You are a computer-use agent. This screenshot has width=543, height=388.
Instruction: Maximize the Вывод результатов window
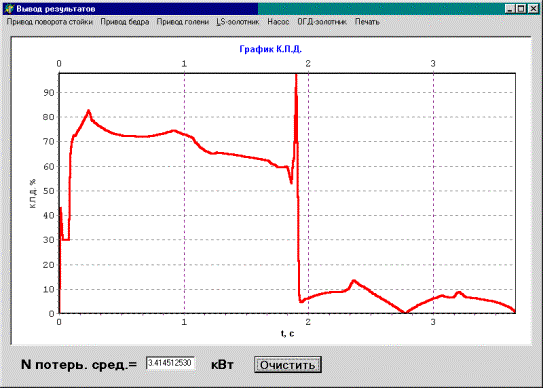click(x=520, y=9)
